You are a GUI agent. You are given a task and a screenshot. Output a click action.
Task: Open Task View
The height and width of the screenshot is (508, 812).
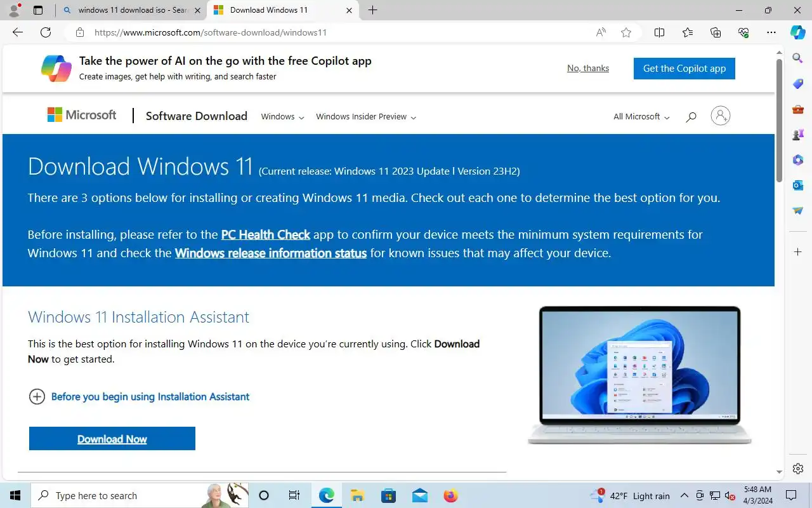pos(294,495)
